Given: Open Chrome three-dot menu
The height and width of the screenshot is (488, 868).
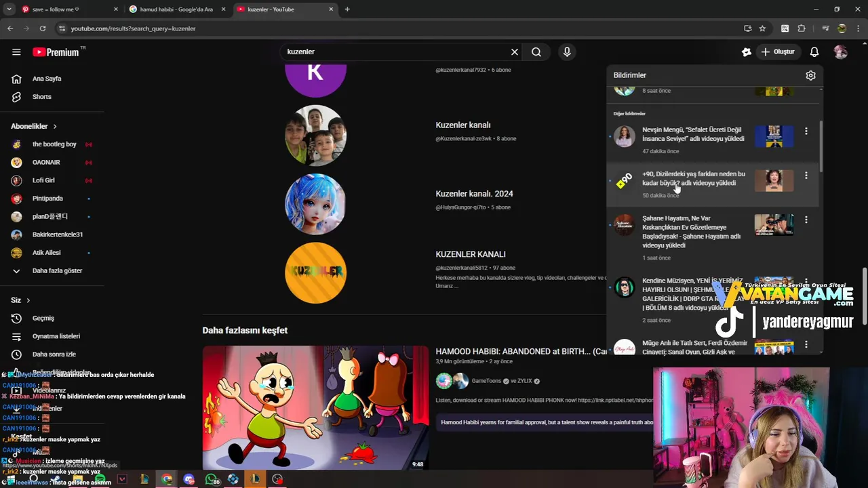Looking at the screenshot, I should tap(858, 28).
